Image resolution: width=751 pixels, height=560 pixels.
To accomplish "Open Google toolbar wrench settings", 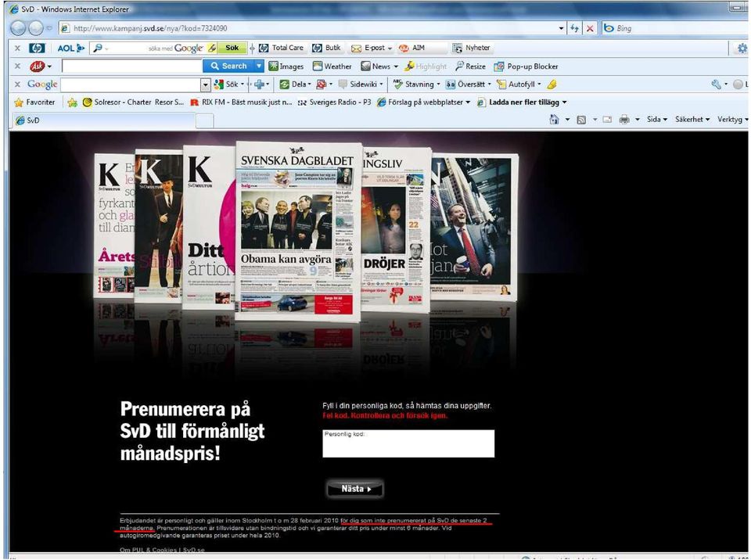I will tap(716, 84).
